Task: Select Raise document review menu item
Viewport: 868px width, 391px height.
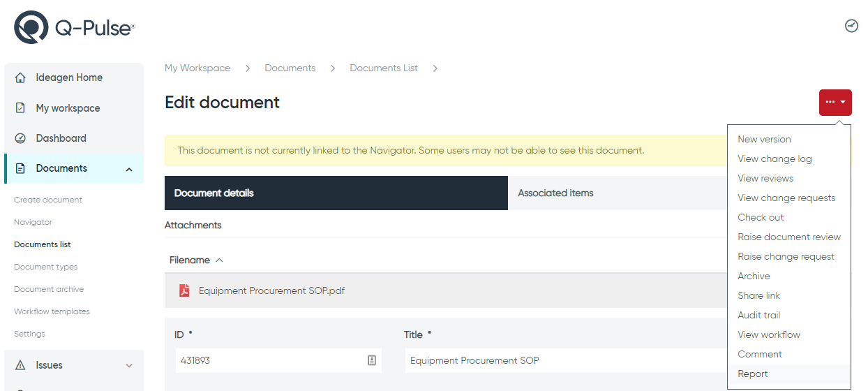Action: tap(789, 237)
